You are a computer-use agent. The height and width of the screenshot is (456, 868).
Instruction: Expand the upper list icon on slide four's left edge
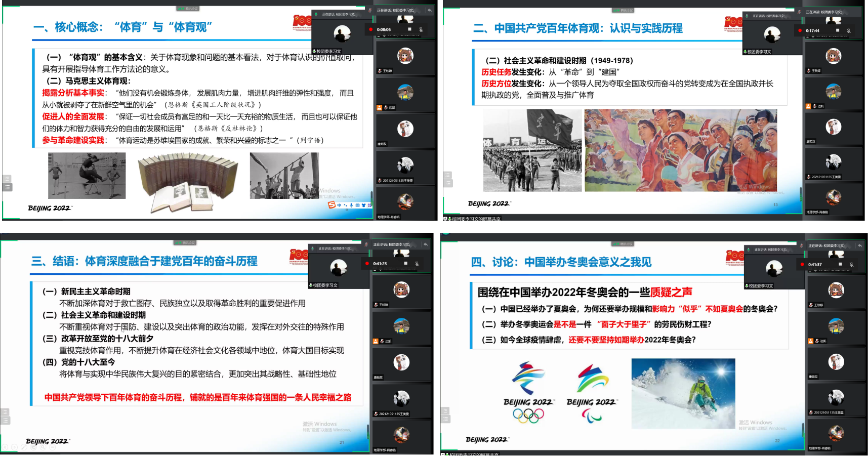point(446,411)
